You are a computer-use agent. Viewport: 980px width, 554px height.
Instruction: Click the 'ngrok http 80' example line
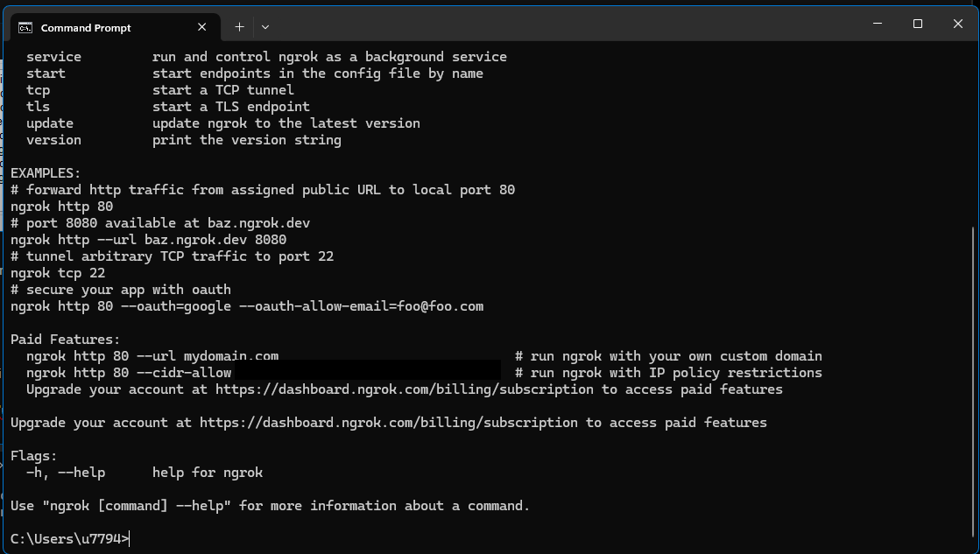[x=62, y=207]
